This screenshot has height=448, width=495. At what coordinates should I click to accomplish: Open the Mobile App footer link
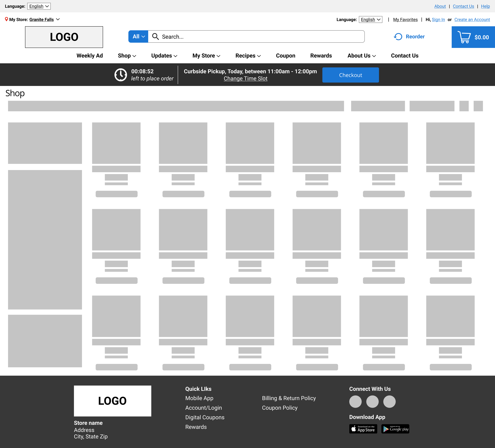199,398
